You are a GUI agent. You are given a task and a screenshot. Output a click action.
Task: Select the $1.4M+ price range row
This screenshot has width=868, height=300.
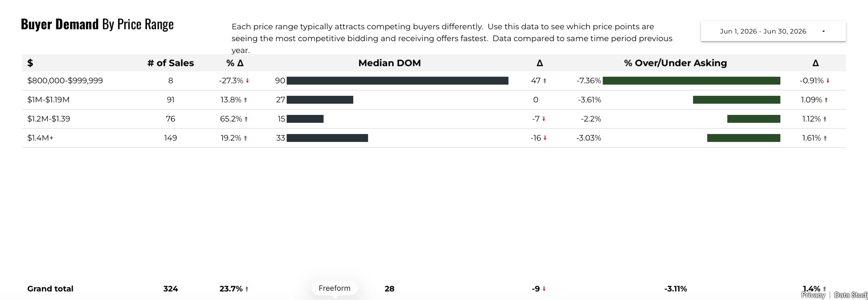(x=434, y=138)
